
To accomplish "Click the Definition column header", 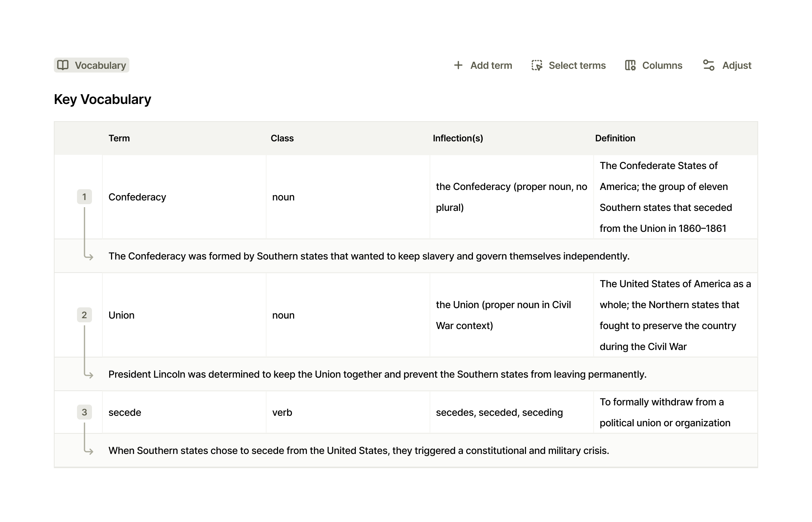I will tap(615, 138).
